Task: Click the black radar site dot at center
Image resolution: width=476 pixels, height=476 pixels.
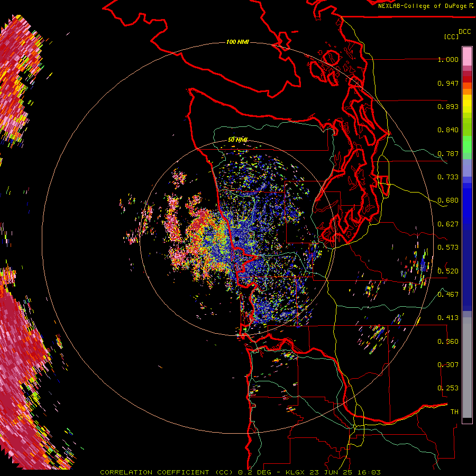Action: pyautogui.click(x=237, y=239)
